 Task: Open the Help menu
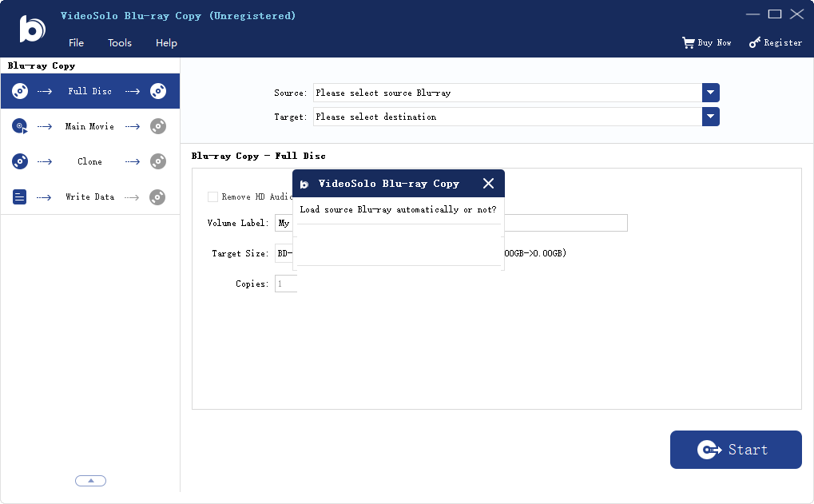166,43
